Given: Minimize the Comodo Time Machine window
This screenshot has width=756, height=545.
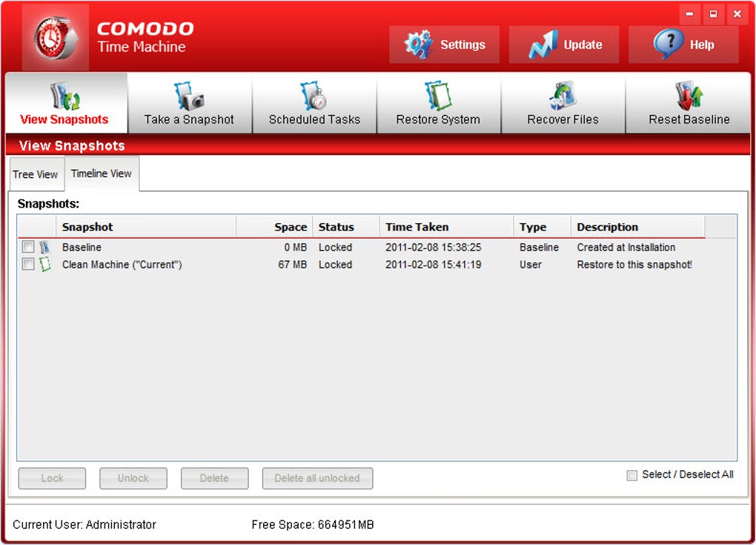Looking at the screenshot, I should pos(689,14).
